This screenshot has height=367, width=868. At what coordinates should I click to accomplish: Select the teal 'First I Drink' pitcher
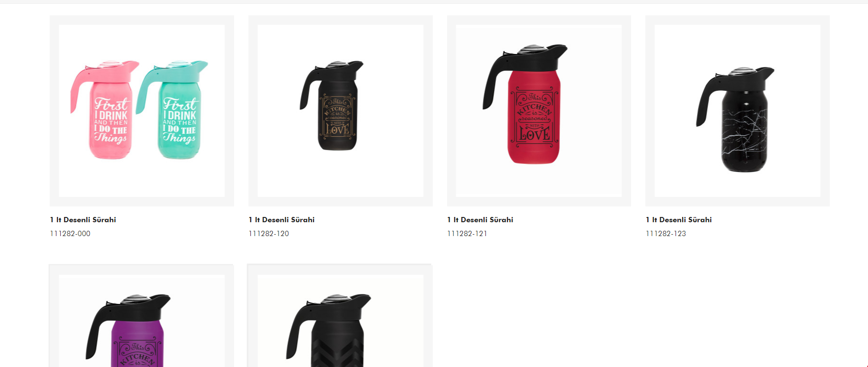(x=172, y=110)
